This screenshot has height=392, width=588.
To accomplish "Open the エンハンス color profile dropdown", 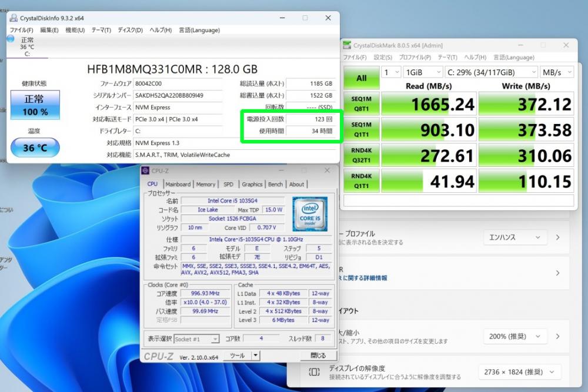I will pyautogui.click(x=514, y=237).
